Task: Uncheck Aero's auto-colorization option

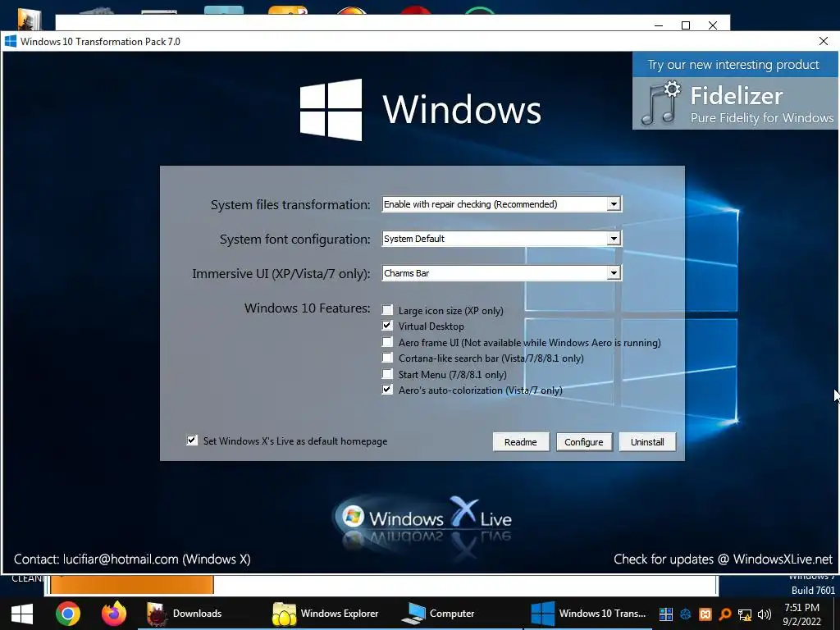Action: coord(387,390)
